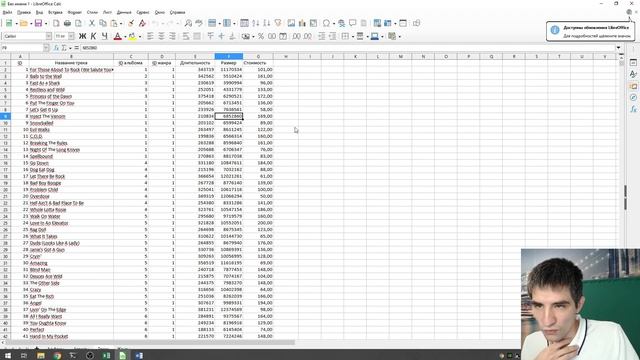Click the Format as percent icon

tap(261, 36)
